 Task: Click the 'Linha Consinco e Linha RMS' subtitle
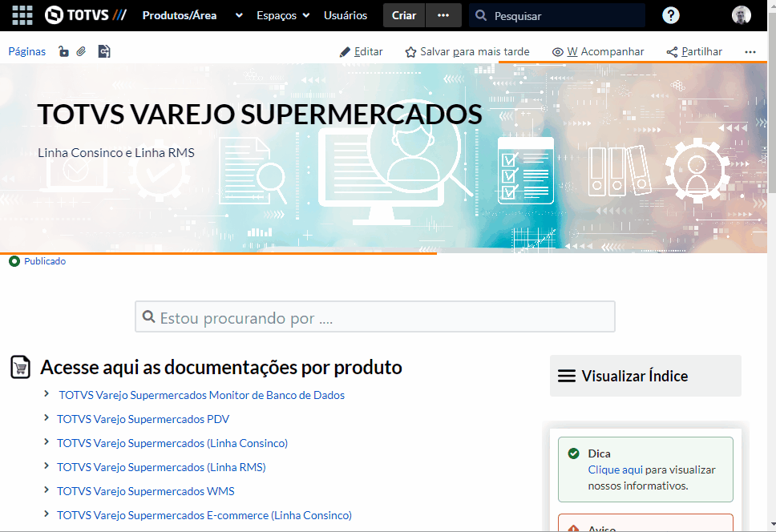[x=116, y=153]
